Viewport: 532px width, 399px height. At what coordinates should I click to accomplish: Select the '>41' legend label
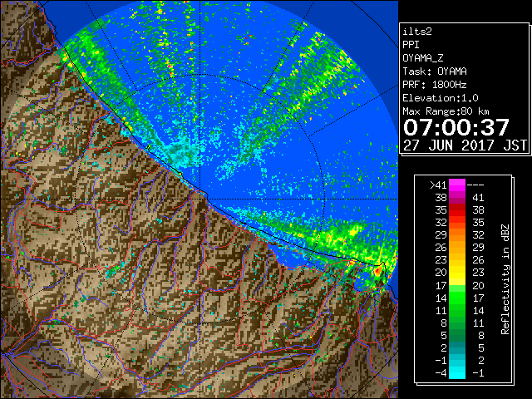(438, 185)
